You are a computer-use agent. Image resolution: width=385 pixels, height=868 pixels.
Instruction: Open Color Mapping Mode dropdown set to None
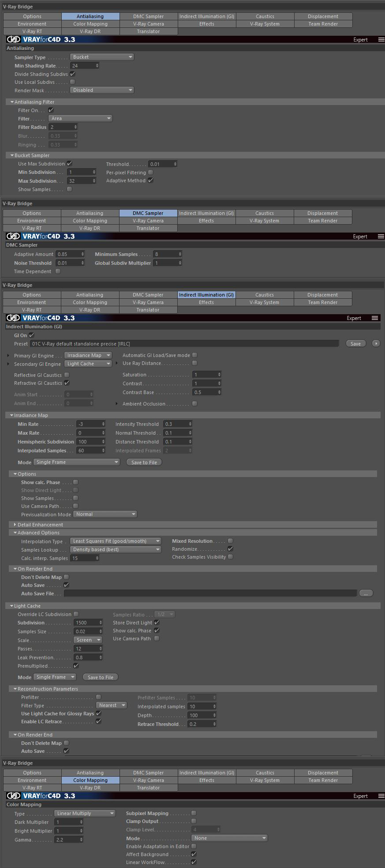(229, 838)
